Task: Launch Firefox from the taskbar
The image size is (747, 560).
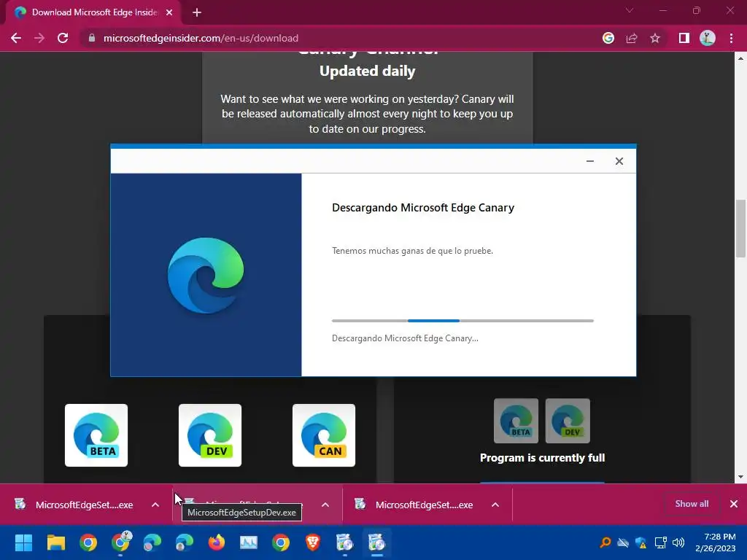Action: click(217, 542)
